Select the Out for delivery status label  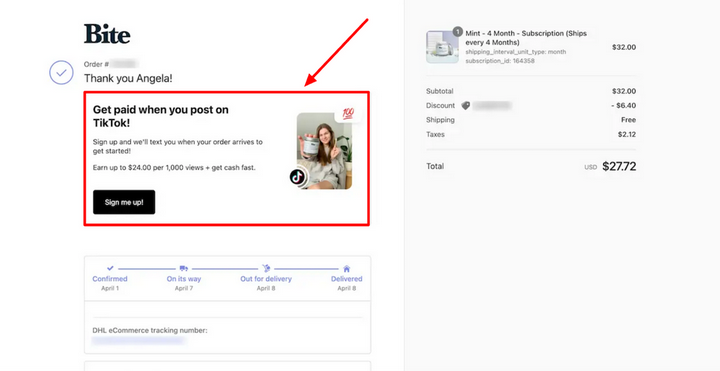(x=266, y=279)
